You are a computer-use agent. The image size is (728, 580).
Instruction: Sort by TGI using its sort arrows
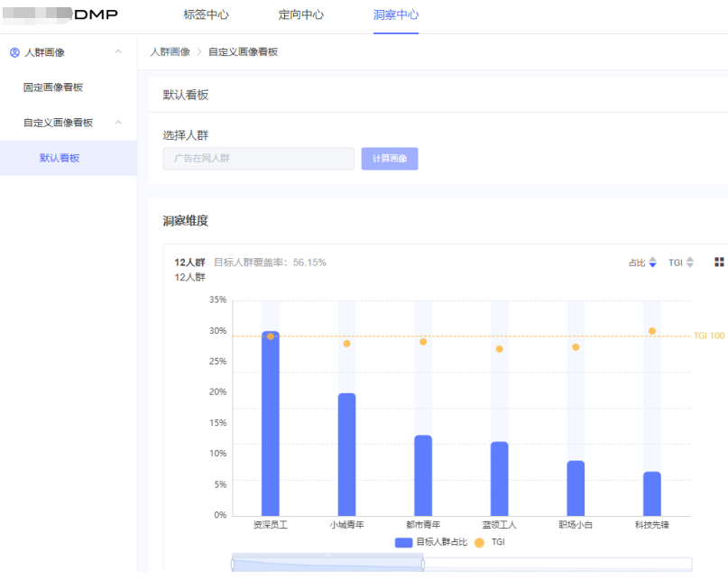[690, 262]
